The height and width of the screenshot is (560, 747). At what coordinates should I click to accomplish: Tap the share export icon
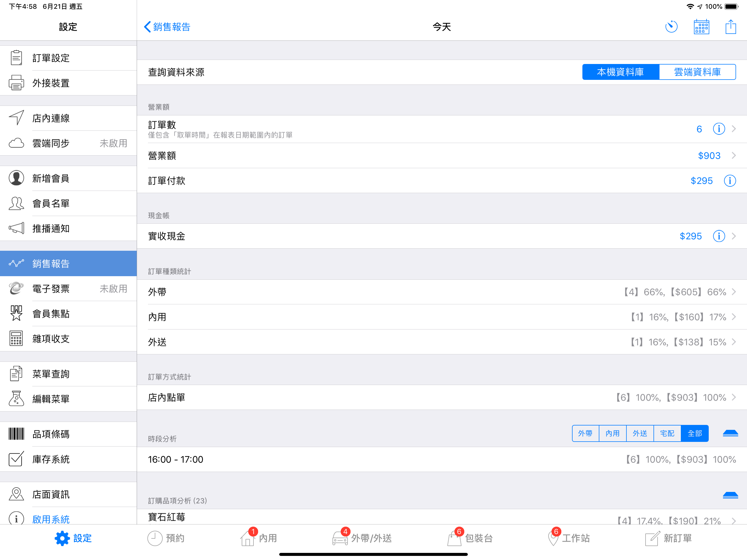[731, 27]
